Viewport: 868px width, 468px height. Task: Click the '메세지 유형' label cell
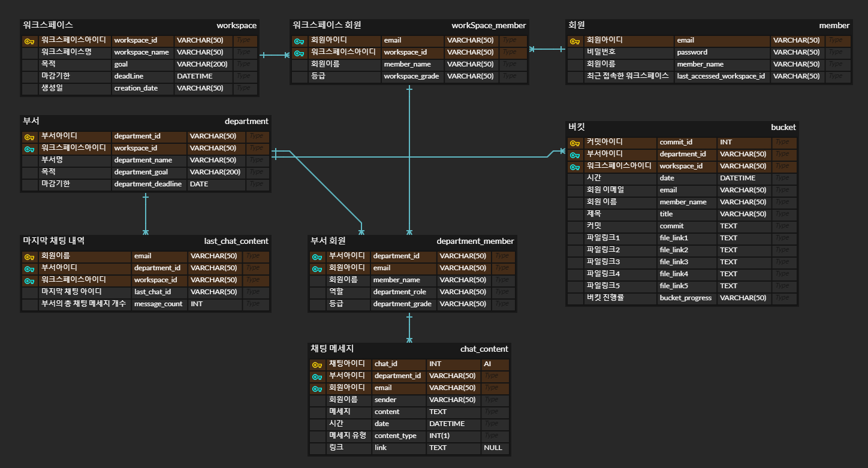point(349,436)
